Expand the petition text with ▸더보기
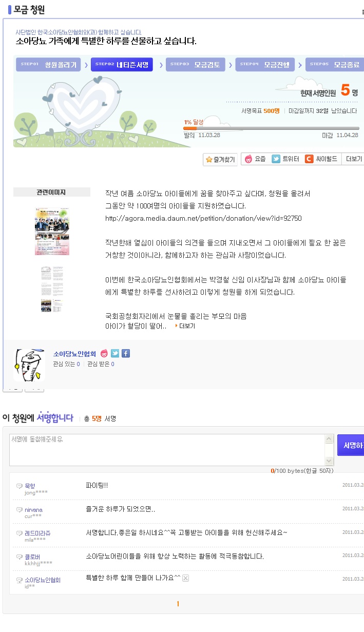 pos(185,326)
